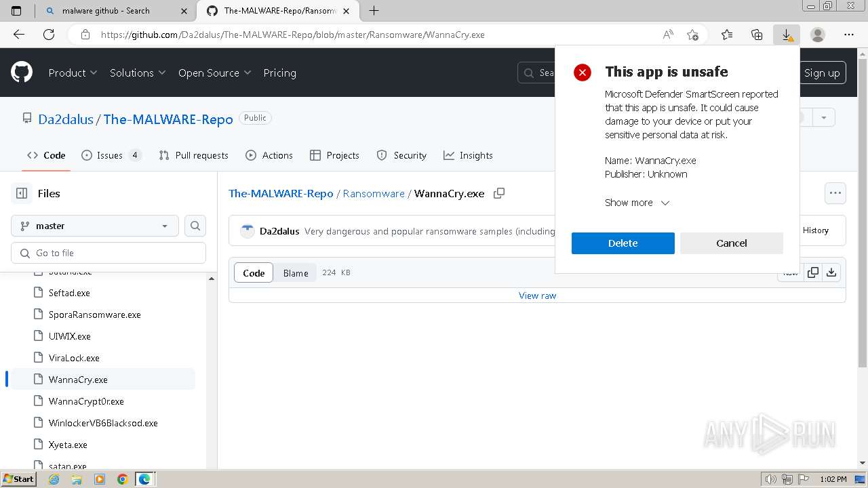Collapse the file tree sidebar icon

pos(22,193)
